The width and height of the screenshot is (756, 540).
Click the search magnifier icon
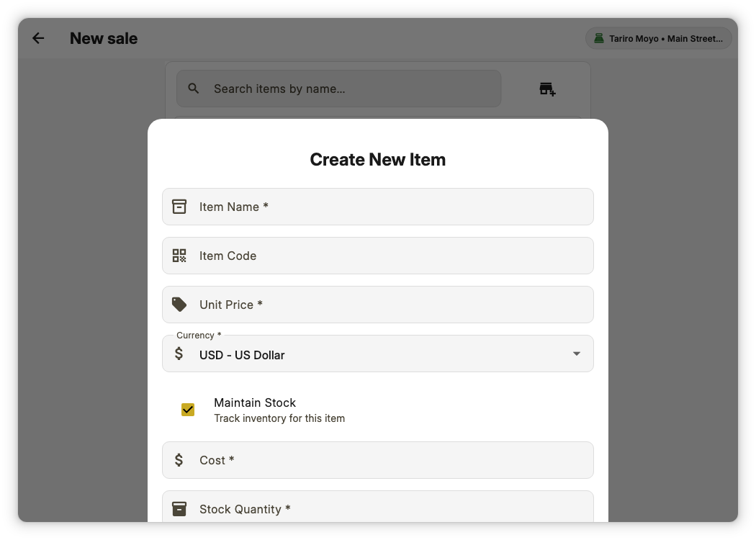(194, 89)
